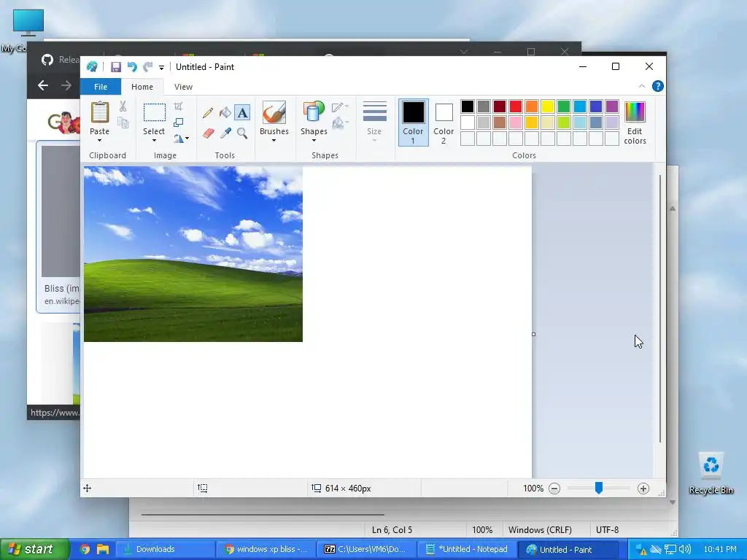Click the Cut scissors icon
The image size is (747, 560).
click(123, 106)
